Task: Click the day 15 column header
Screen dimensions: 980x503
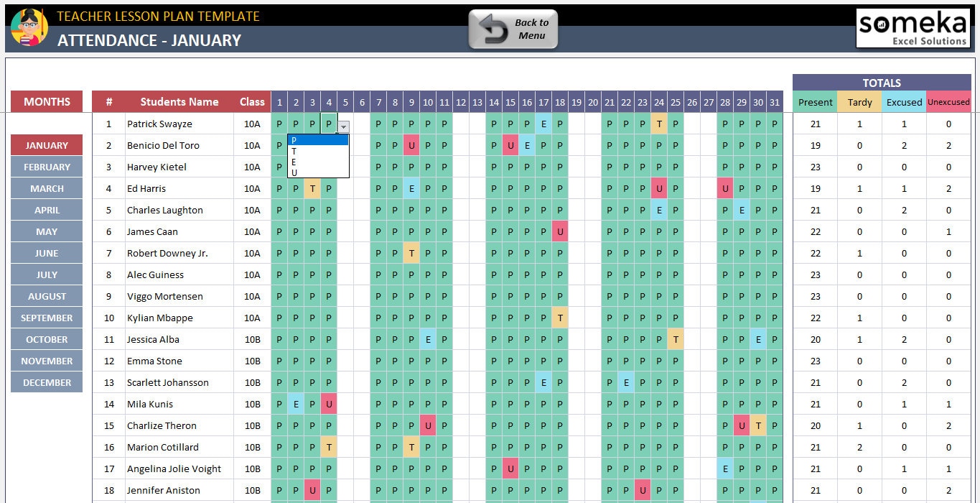Action: (x=510, y=102)
